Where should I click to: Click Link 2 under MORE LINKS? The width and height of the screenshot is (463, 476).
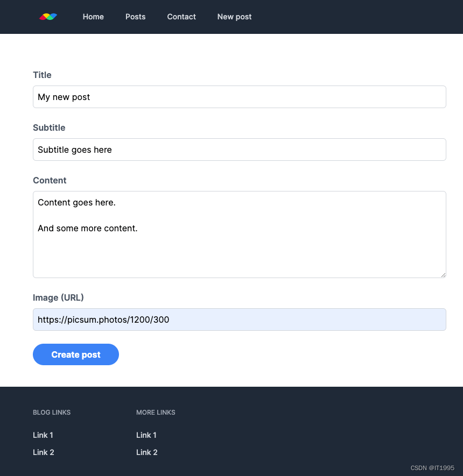click(x=146, y=452)
